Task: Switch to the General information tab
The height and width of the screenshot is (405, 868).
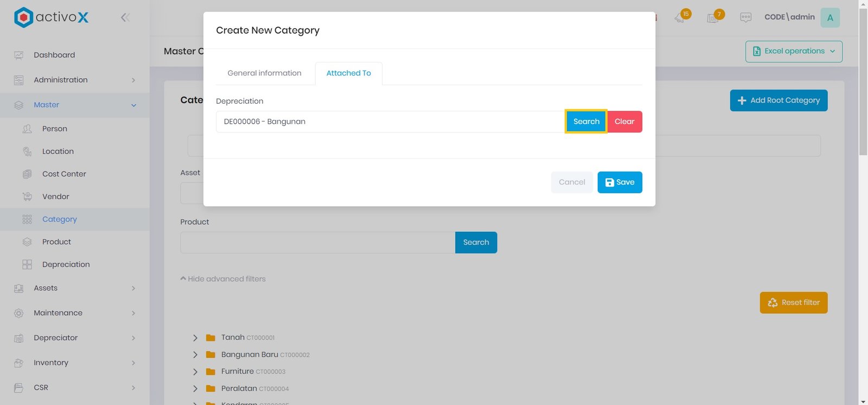Action: click(264, 73)
